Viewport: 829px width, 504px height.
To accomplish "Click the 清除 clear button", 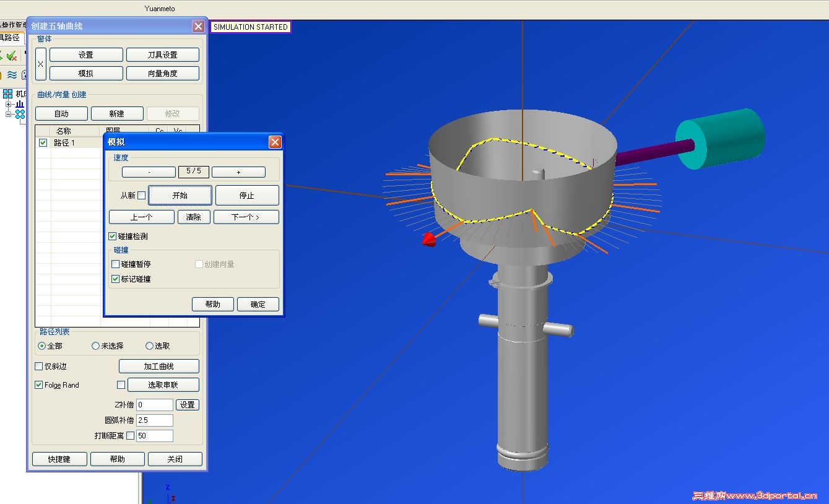I will tap(194, 217).
